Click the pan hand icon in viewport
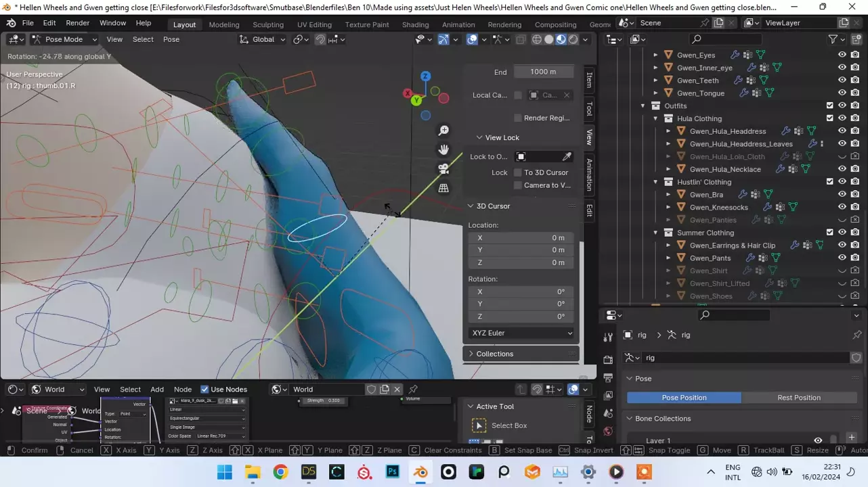This screenshot has height=487, width=868. 443,149
